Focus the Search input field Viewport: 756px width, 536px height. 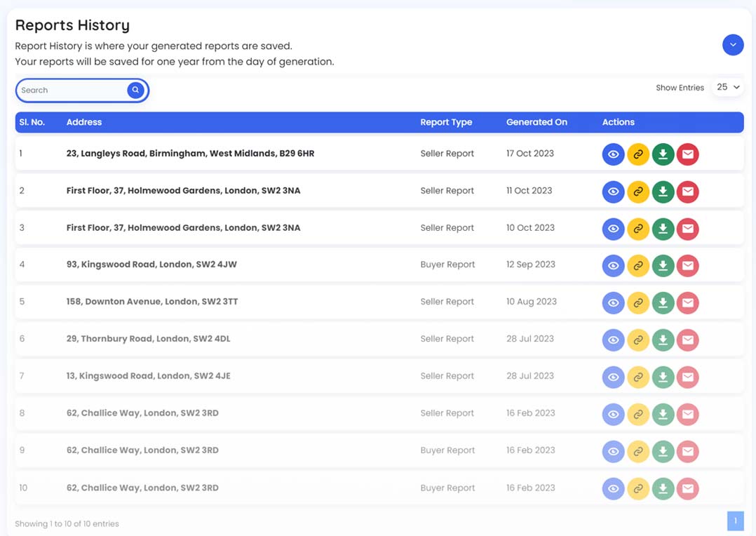click(72, 91)
